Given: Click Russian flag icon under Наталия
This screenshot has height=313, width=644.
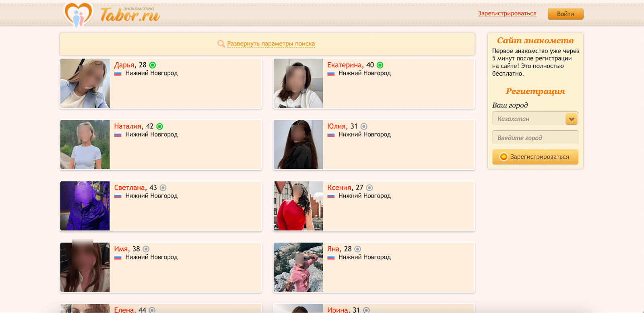Looking at the screenshot, I should tap(118, 135).
